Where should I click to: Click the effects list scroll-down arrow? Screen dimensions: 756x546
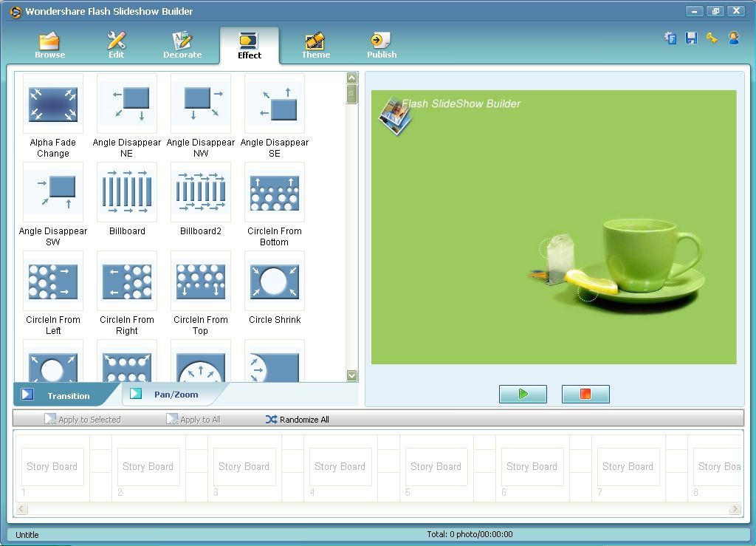pyautogui.click(x=352, y=375)
